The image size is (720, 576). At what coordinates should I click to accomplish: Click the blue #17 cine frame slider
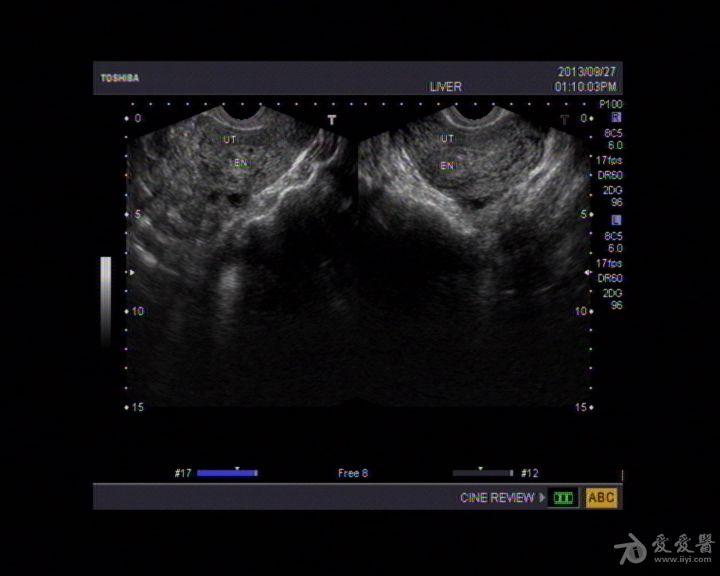[x=227, y=473]
